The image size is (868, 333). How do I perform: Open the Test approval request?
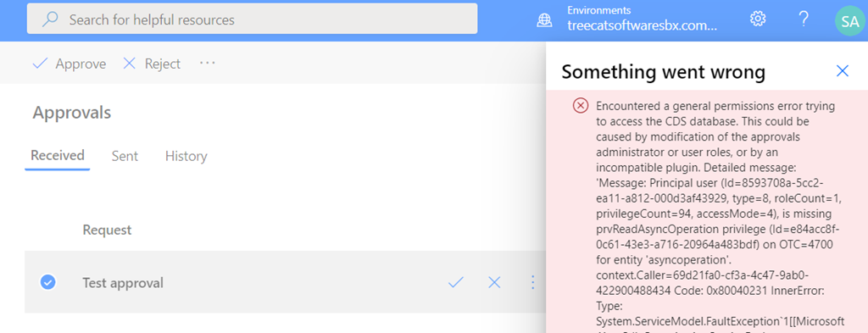coord(123,283)
